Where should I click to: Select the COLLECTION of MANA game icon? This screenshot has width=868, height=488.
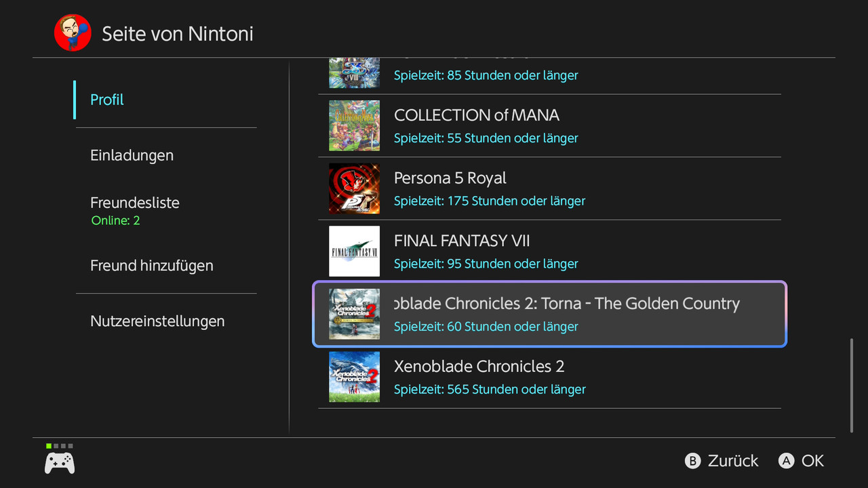coord(354,125)
